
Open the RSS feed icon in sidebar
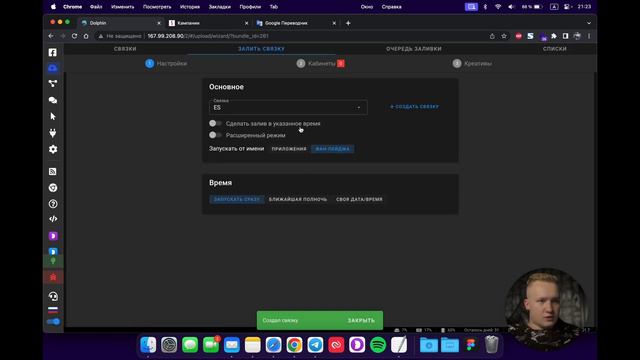click(53, 171)
